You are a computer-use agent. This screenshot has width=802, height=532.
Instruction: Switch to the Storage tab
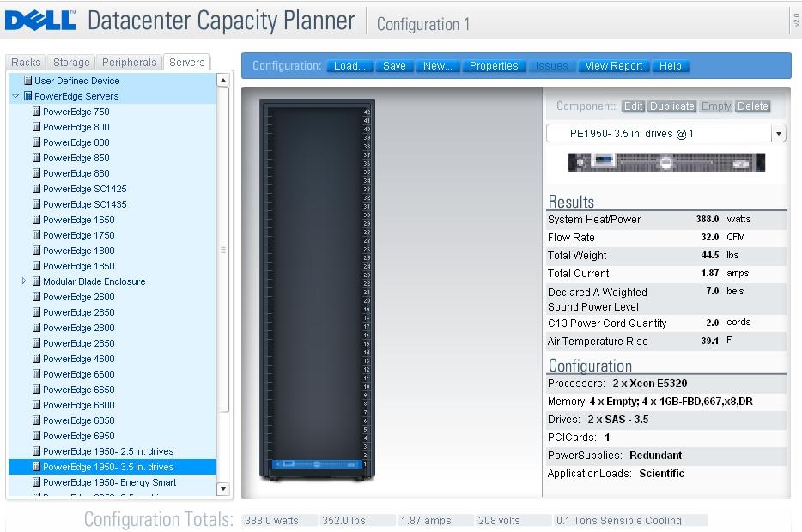tap(71, 63)
